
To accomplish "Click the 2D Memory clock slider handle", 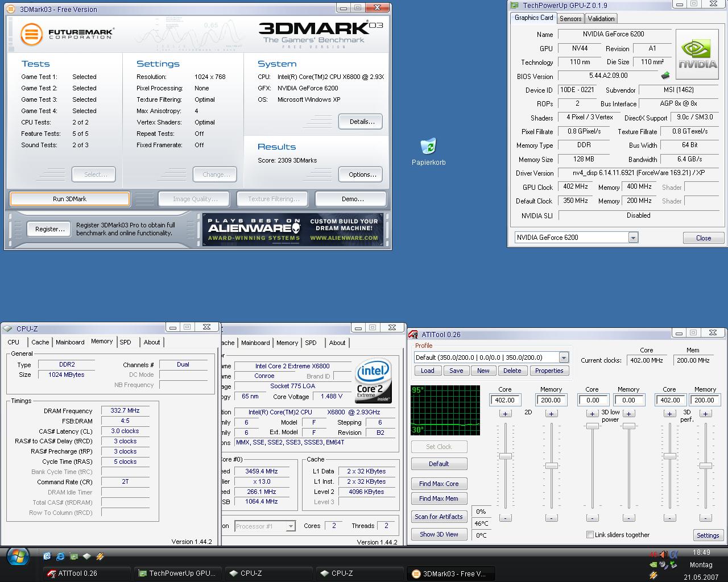I will point(551,466).
